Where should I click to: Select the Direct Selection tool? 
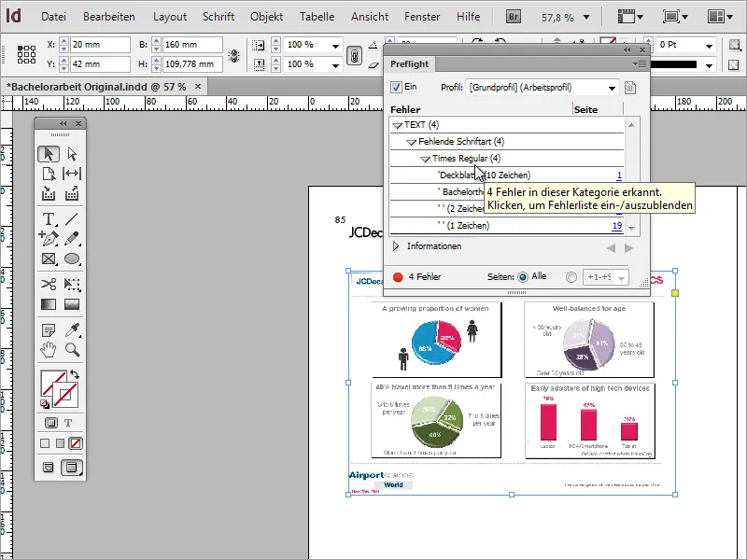coord(72,154)
